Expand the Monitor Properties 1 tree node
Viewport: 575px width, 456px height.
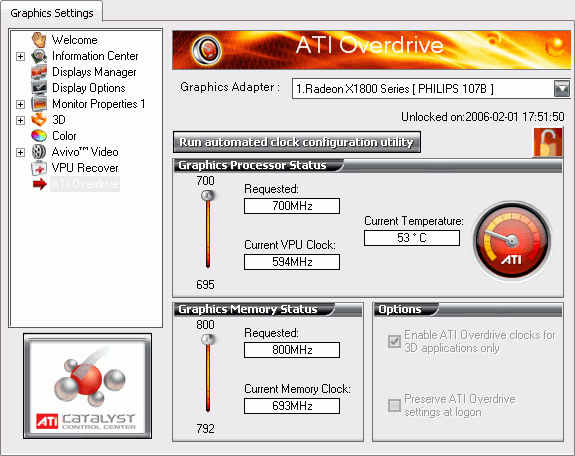[21, 105]
